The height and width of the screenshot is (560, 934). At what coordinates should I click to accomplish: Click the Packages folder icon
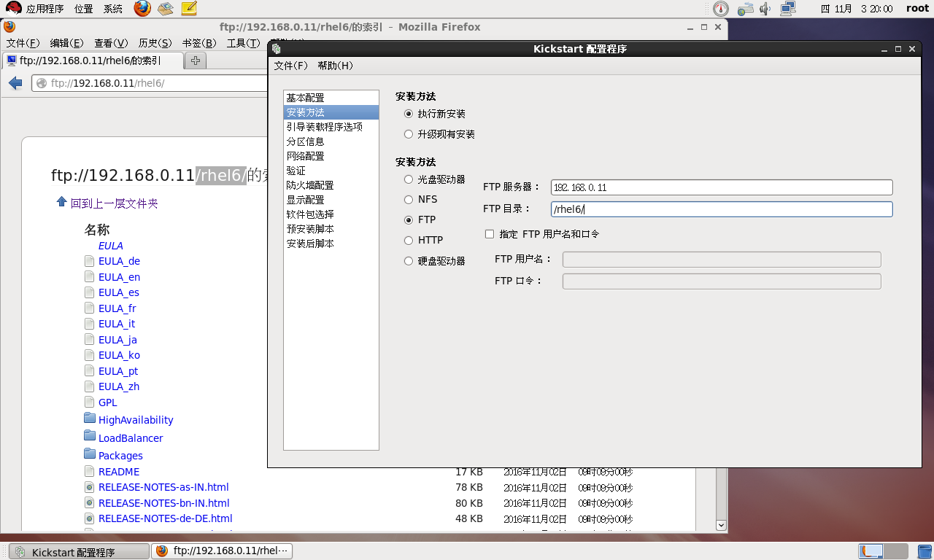pos(90,454)
